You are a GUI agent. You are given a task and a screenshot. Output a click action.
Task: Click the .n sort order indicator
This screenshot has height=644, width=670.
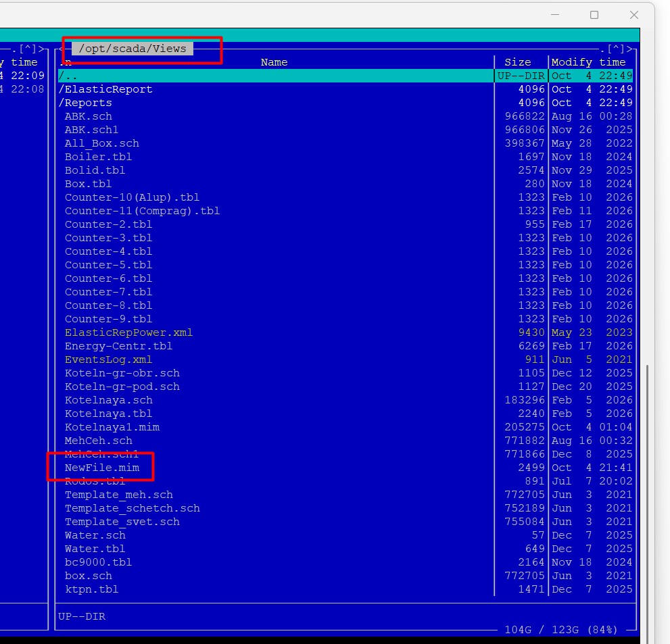pos(66,62)
